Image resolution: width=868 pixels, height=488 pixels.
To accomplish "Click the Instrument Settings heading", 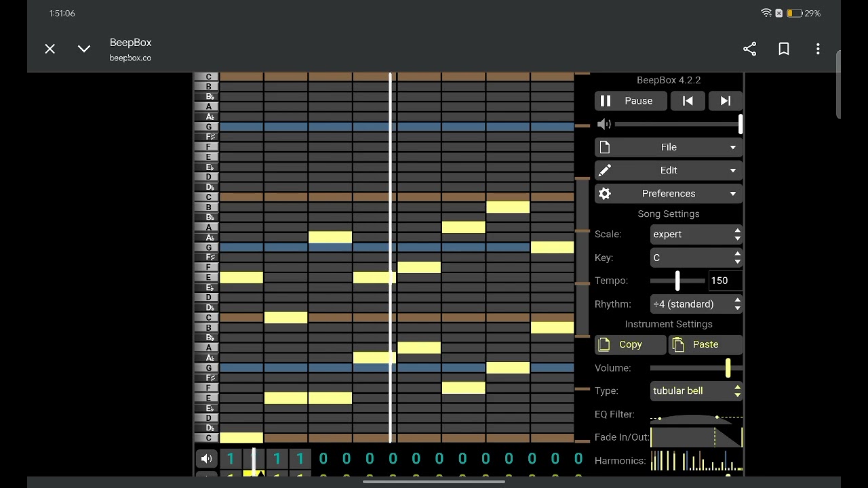I will tap(669, 325).
